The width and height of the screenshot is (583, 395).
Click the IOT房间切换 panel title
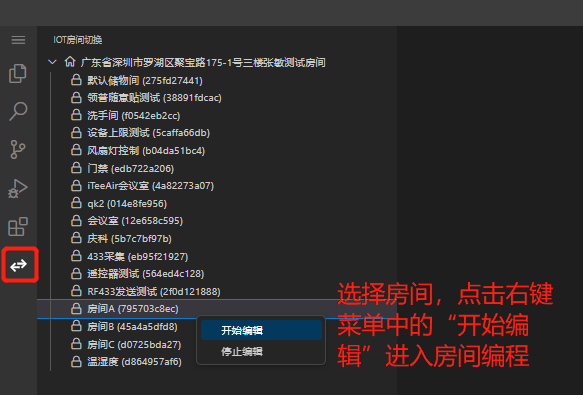pyautogui.click(x=77, y=40)
